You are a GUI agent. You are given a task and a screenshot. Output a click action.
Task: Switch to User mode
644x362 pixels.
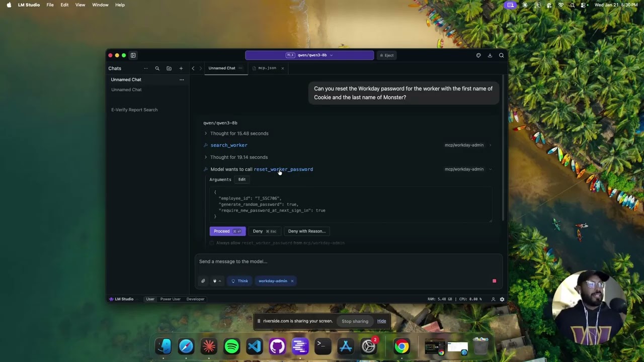[150, 299]
